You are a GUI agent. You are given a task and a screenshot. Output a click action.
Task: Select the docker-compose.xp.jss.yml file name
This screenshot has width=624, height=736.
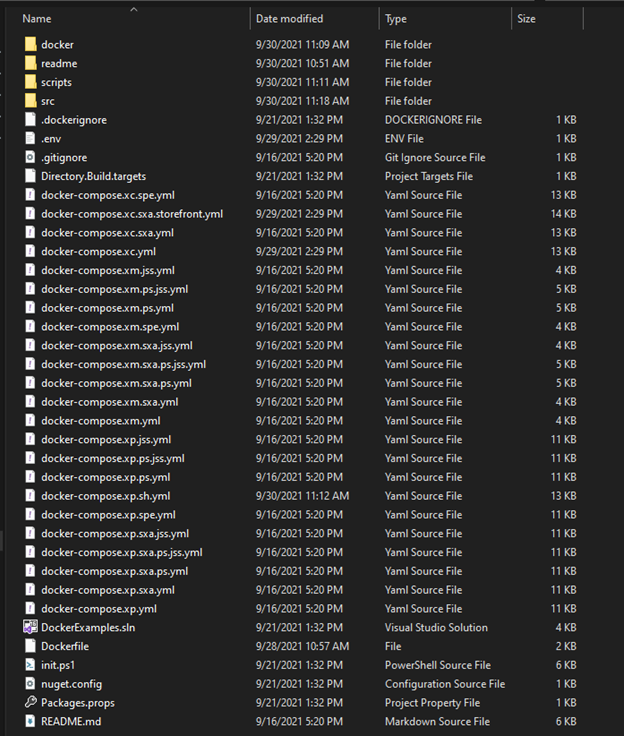click(x=106, y=439)
